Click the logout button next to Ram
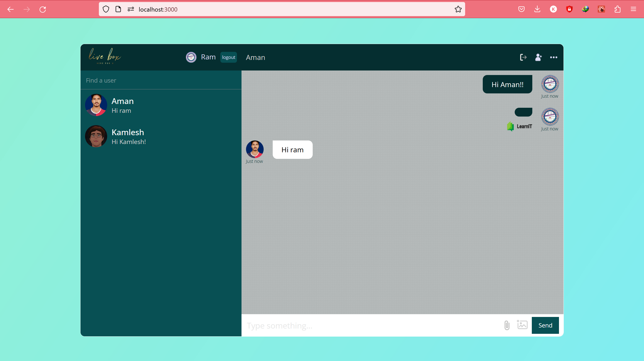This screenshot has height=361, width=644. tap(228, 57)
